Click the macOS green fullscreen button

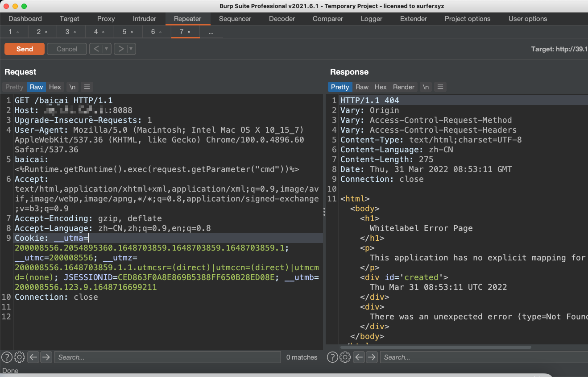point(24,6)
